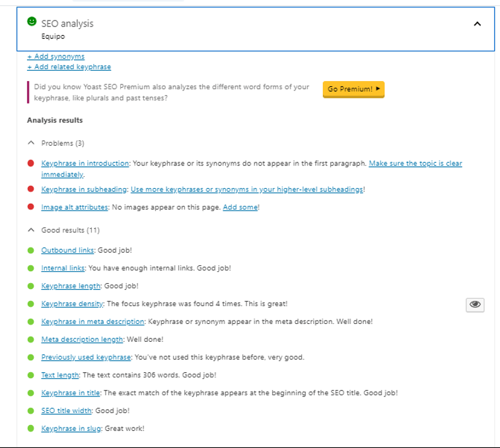Click 'Use more keyphrases or synonyms' link
The width and height of the screenshot is (500, 448).
coord(246,189)
